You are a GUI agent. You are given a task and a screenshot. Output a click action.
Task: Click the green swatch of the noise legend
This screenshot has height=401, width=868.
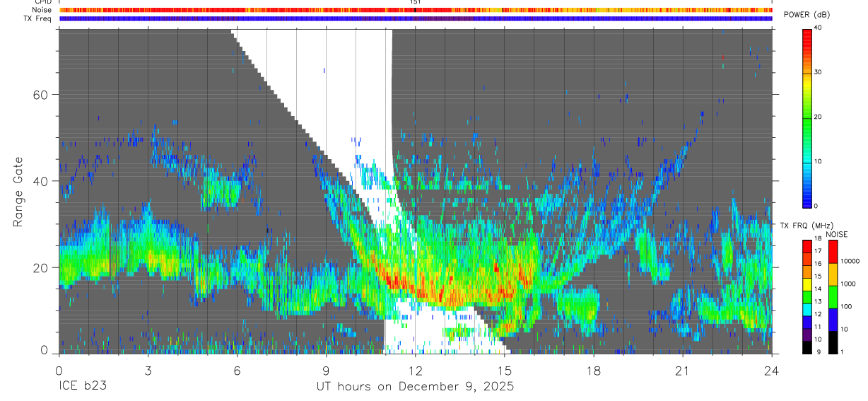pos(833,297)
